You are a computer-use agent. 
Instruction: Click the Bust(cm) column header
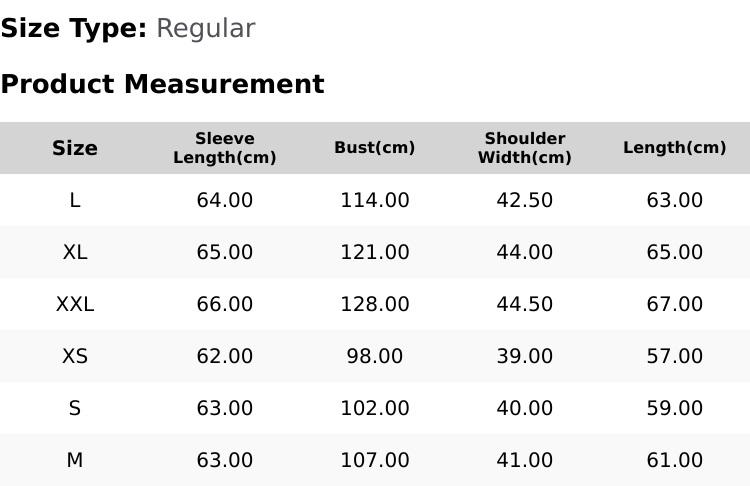(x=375, y=147)
